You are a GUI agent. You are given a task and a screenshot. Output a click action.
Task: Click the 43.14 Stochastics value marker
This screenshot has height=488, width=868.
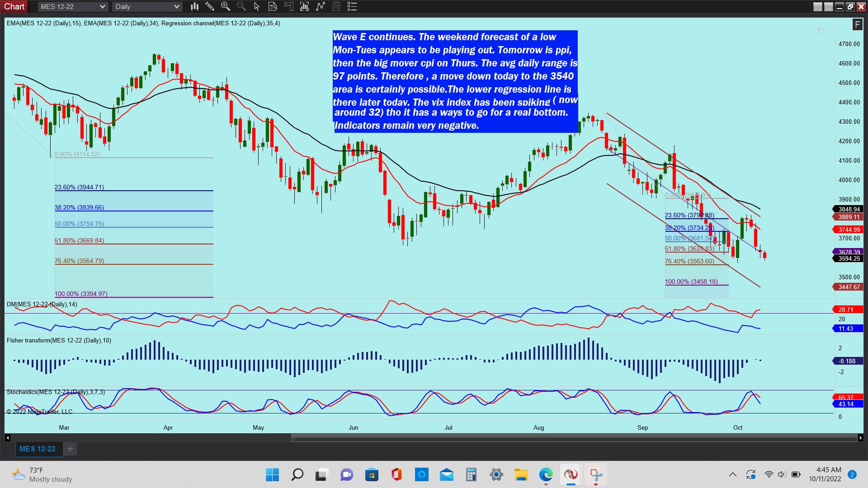click(x=848, y=404)
